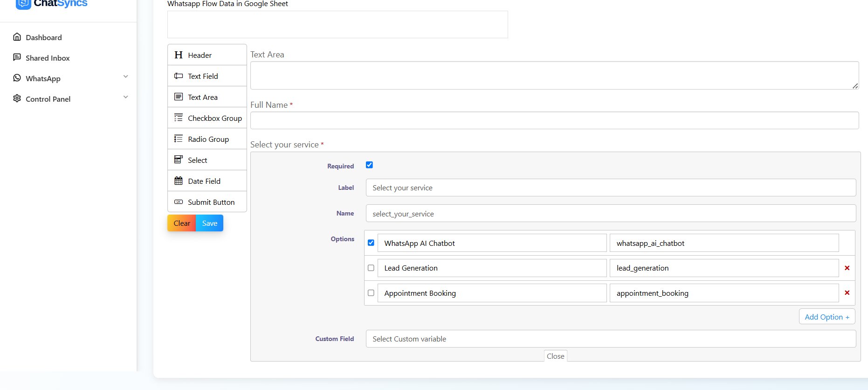Remove the Lead Generation option
The image size is (868, 390).
pyautogui.click(x=847, y=268)
